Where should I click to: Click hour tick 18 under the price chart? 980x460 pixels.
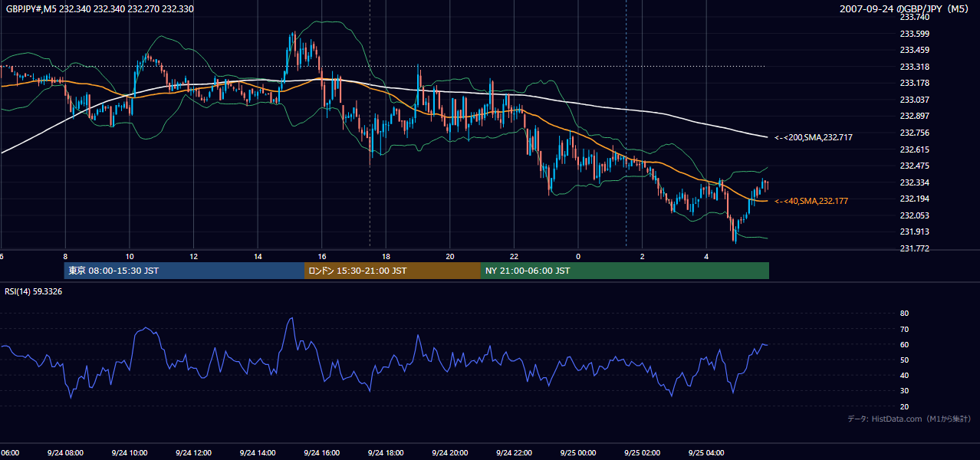pos(386,256)
